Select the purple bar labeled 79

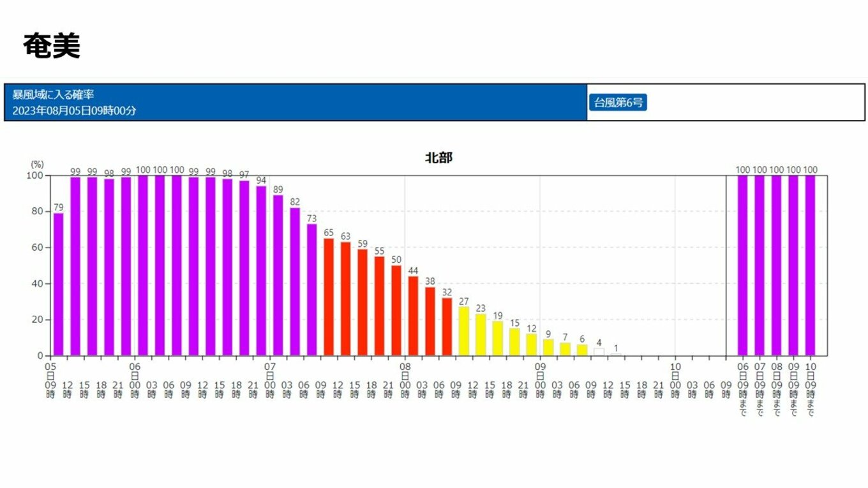[x=58, y=285]
